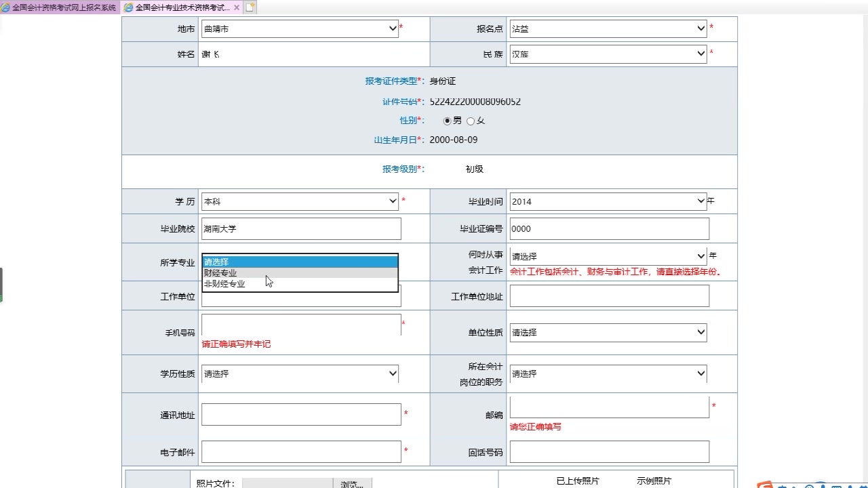Open the 学历 dropdown showing 本科
Viewport: 868px width, 488px height.
pos(392,201)
